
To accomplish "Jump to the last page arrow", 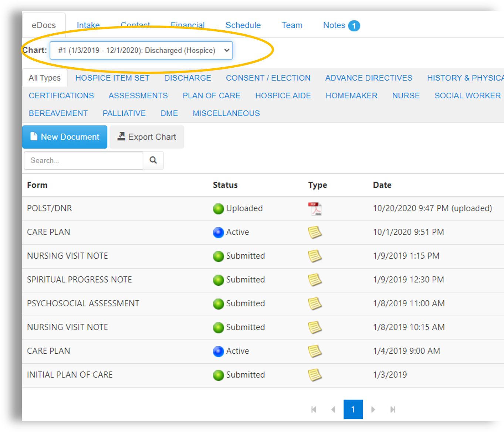I will click(393, 409).
